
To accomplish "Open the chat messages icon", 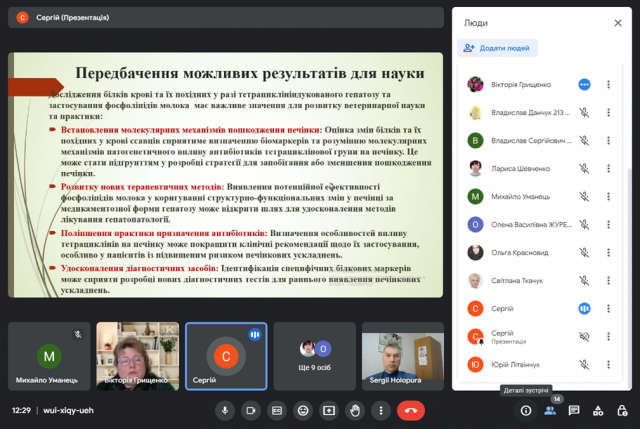I will click(574, 411).
